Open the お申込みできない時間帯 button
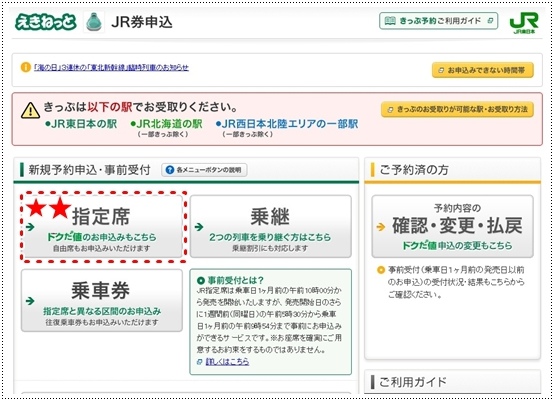The width and height of the screenshot is (554, 401). pyautogui.click(x=483, y=70)
